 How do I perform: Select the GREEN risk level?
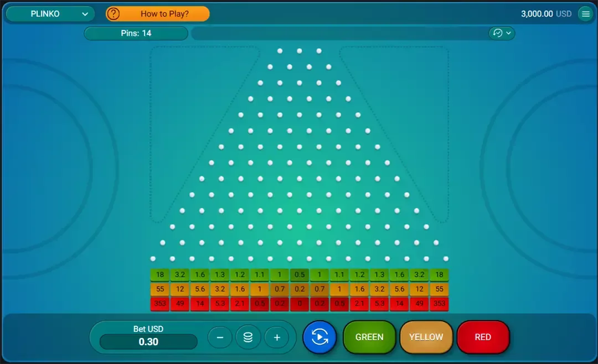click(x=369, y=337)
